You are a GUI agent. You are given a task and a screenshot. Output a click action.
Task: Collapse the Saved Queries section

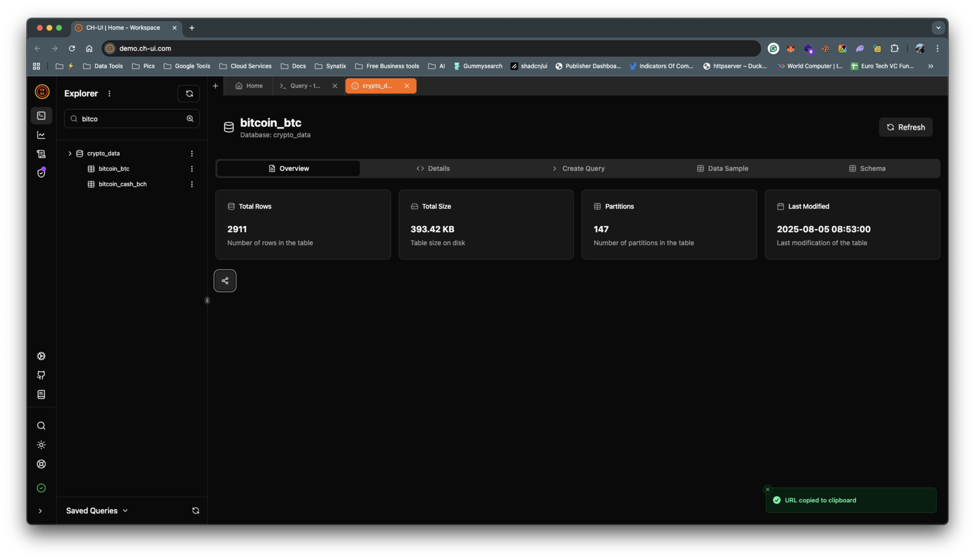click(97, 510)
